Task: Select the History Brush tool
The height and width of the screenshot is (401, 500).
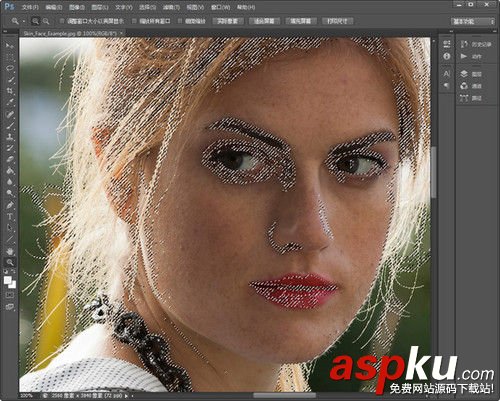Action: (x=10, y=148)
